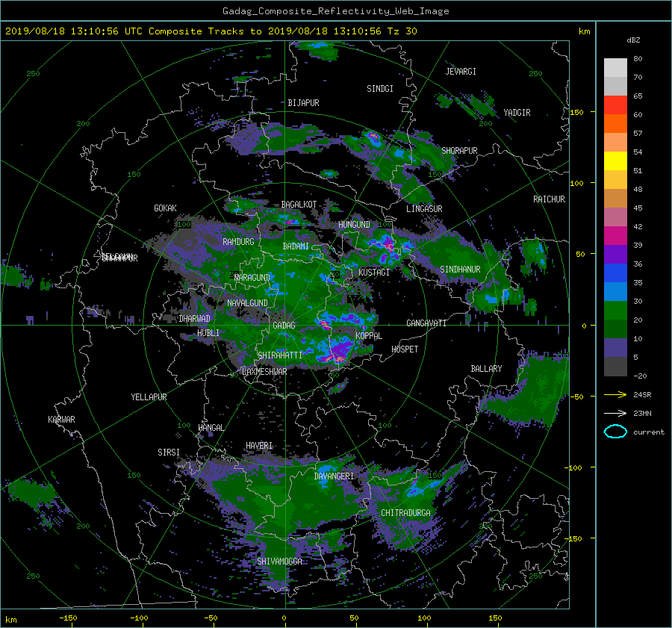The width and height of the screenshot is (672, 628).
Task: Click the -150 x-axis tick label
Action: (68, 618)
